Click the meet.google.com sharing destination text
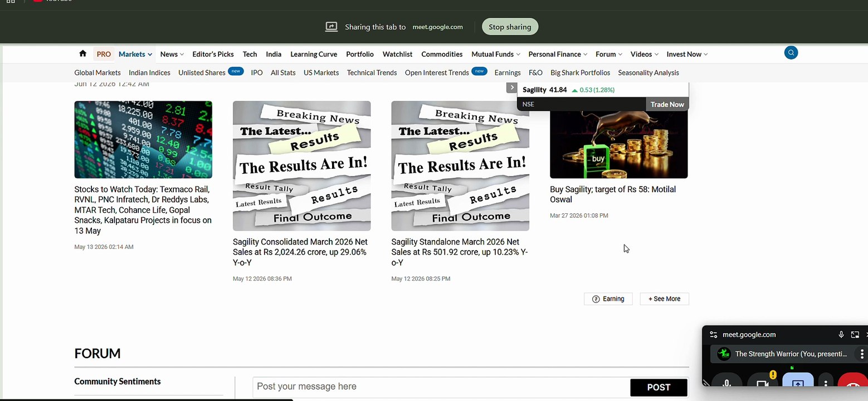This screenshot has height=401, width=868. coord(437,27)
